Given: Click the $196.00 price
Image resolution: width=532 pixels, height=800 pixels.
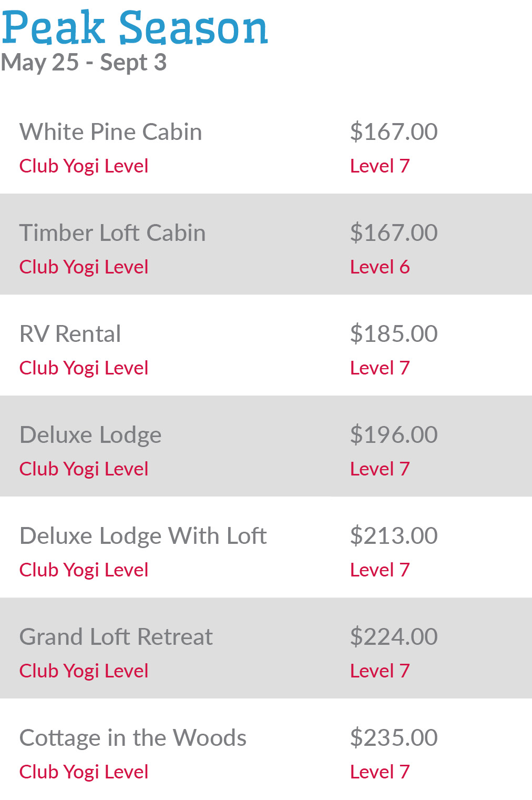Looking at the screenshot, I should pos(394,435).
